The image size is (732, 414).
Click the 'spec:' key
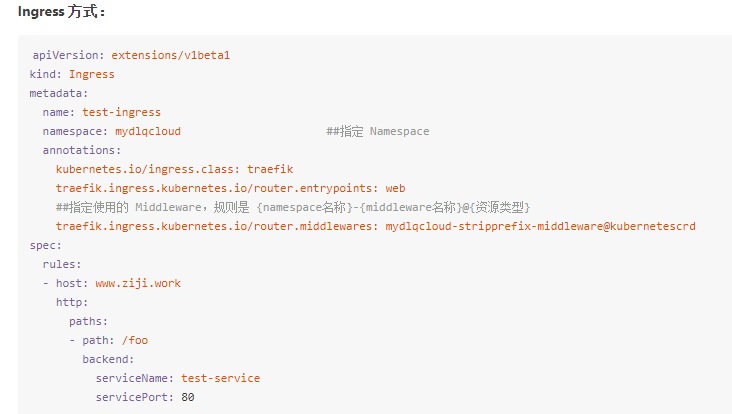point(45,246)
